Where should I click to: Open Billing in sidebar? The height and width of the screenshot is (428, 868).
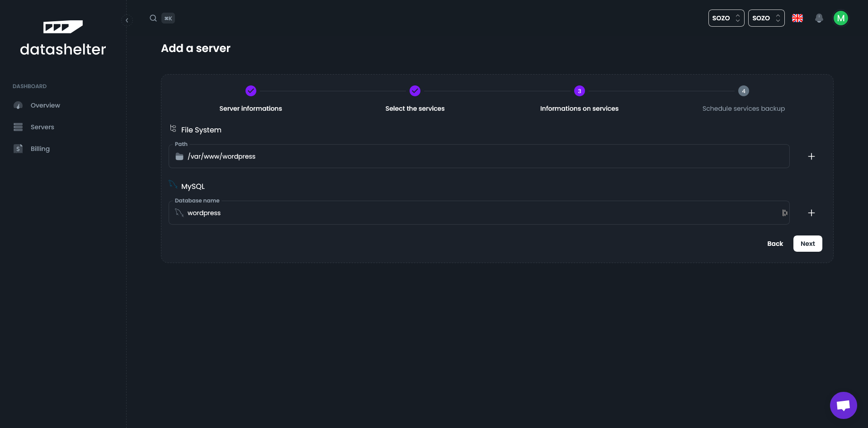(40, 149)
